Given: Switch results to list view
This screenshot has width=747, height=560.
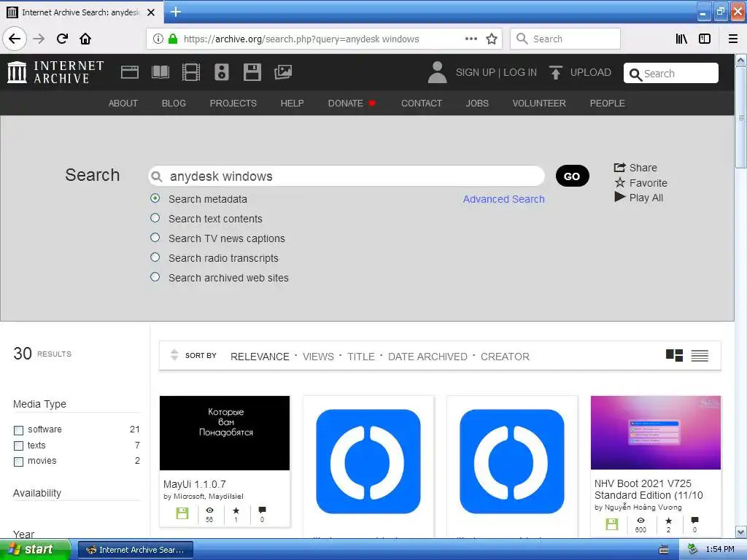Looking at the screenshot, I should coord(700,355).
